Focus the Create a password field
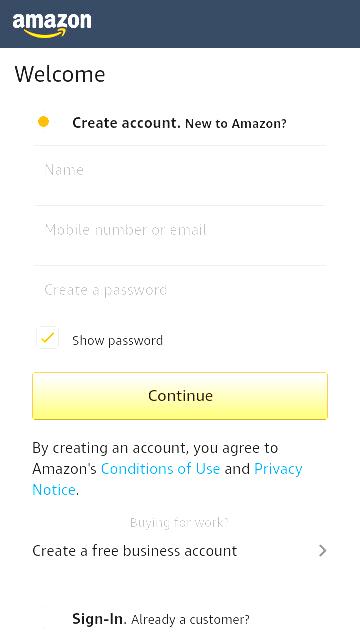Viewport: 360px width, 640px height. click(180, 290)
